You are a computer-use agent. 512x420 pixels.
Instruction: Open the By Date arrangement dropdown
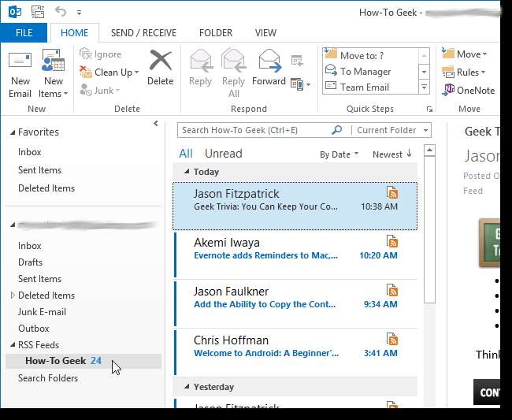[339, 154]
